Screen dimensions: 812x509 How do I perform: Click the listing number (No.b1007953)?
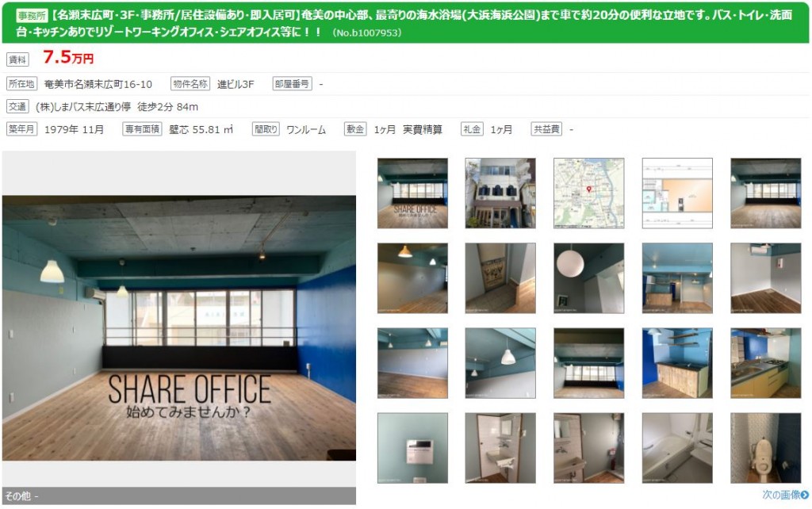point(366,33)
